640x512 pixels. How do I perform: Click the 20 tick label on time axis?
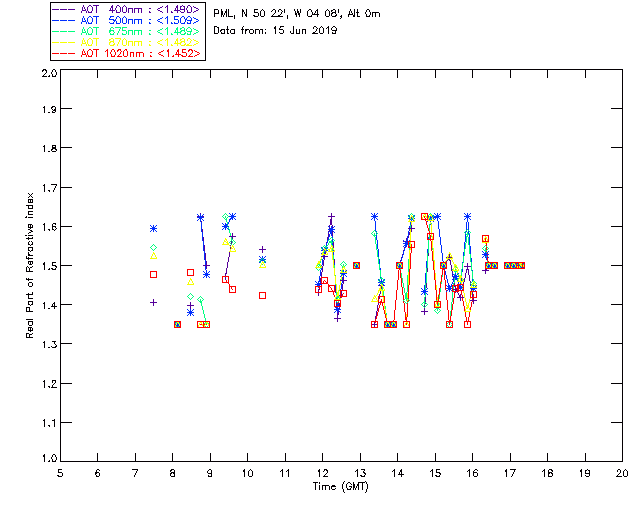pos(622,474)
